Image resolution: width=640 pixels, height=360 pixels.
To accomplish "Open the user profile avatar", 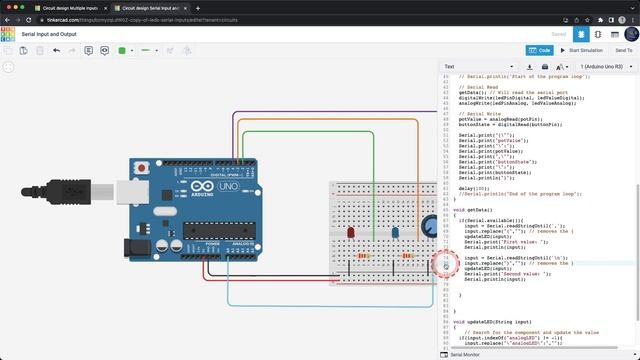I will tap(631, 34).
